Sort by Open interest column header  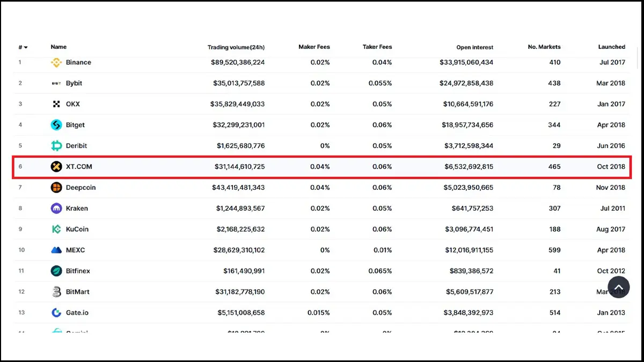475,47
